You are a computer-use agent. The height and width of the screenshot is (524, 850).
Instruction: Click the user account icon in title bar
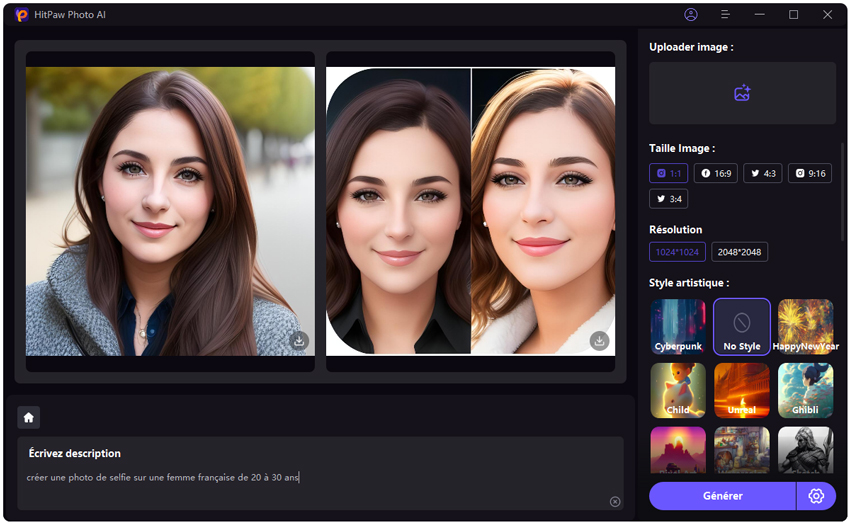tap(691, 15)
